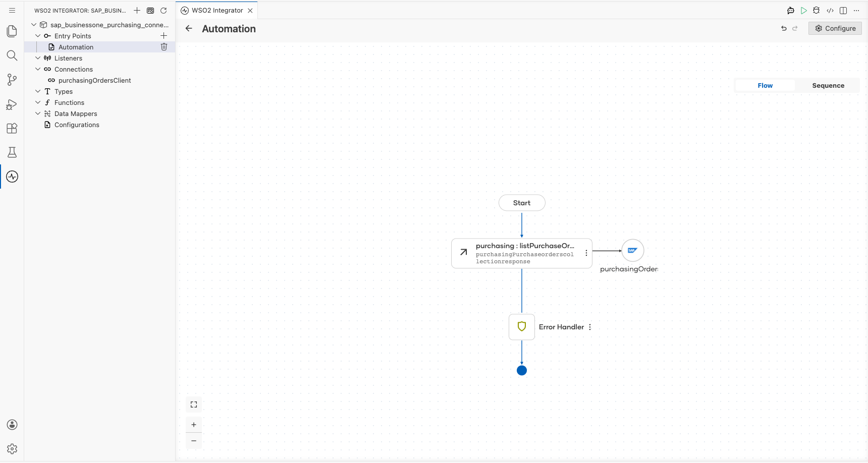Click the SAP purchasingOrders connection icon
Screen dimensions: 868x463
(633, 251)
